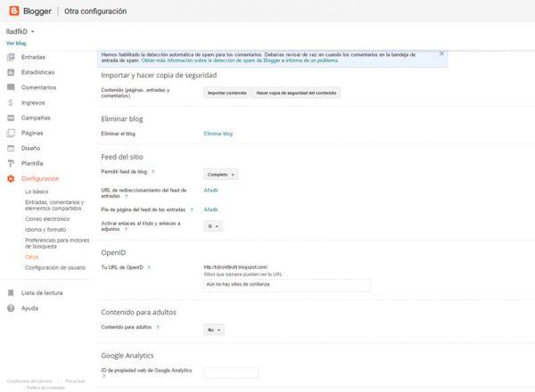535x392 pixels.
Task: Go to Campañas menu item
Action: pyautogui.click(x=36, y=118)
